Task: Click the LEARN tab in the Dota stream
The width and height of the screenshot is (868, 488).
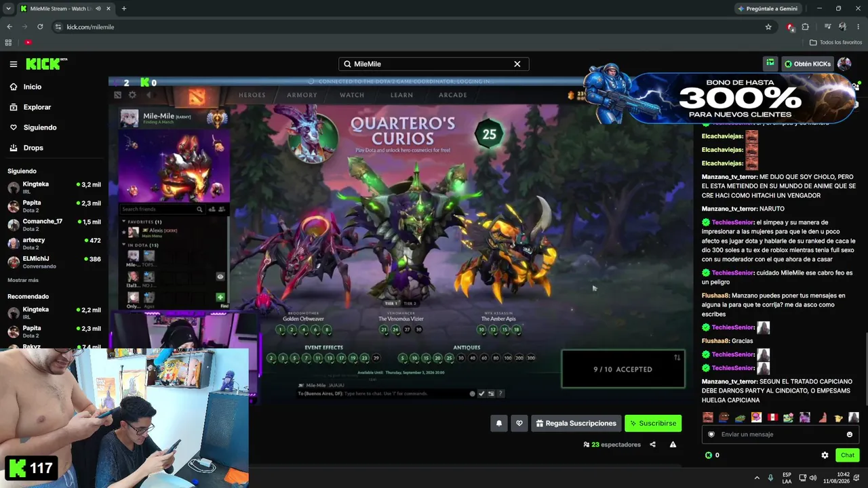Action: pos(401,95)
